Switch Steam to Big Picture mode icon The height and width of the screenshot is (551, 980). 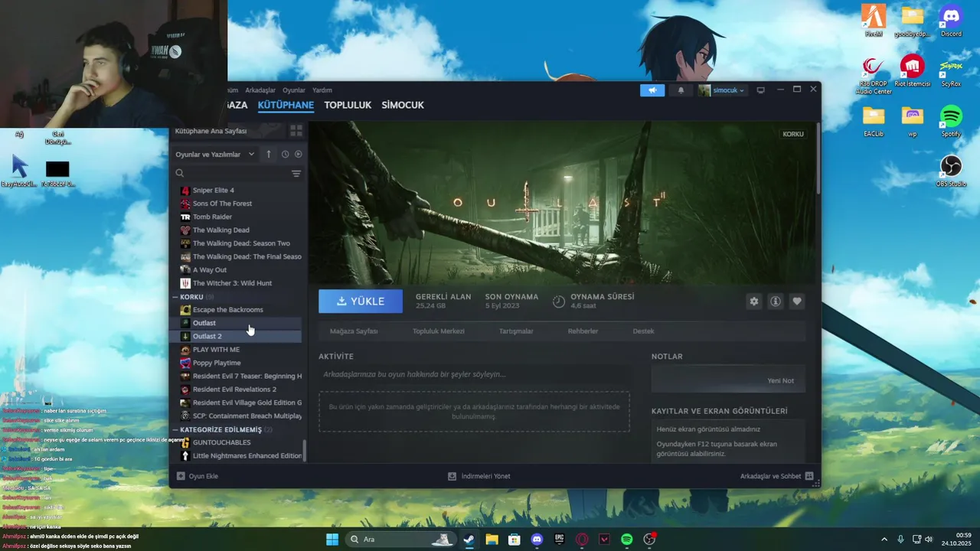coord(760,90)
